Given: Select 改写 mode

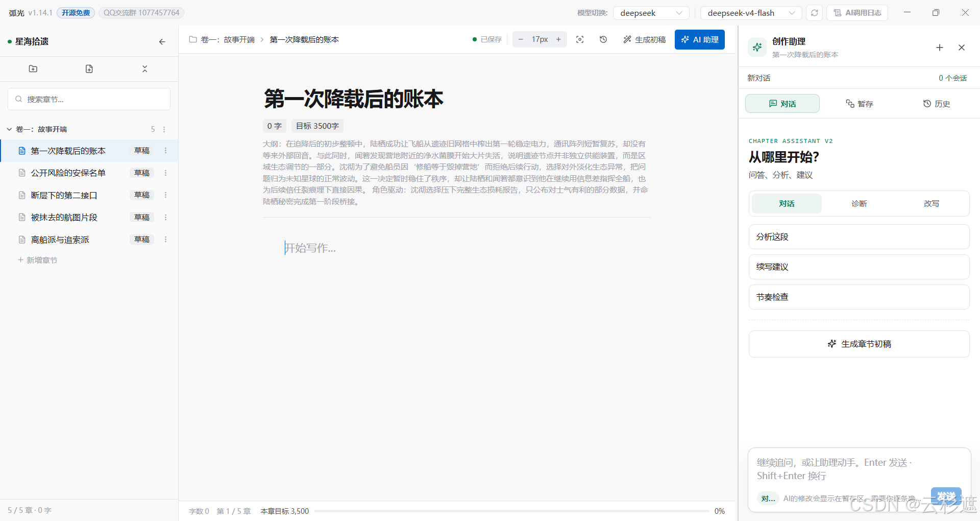Looking at the screenshot, I should tap(932, 203).
